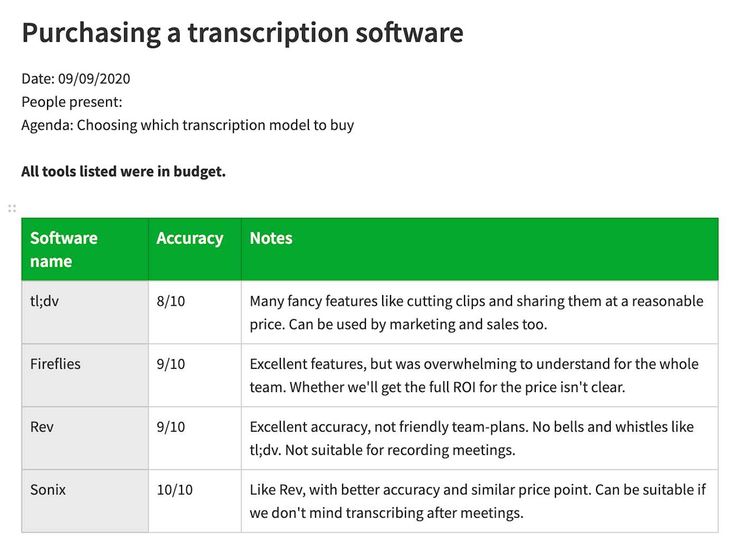Image resolution: width=739 pixels, height=560 pixels.
Task: Select the 'Software name' header cell
Action: tap(85, 249)
